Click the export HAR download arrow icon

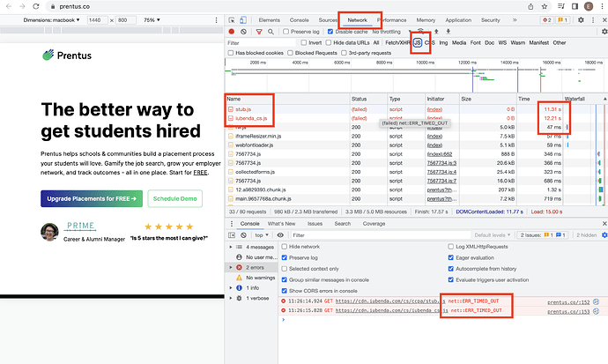pos(449,32)
